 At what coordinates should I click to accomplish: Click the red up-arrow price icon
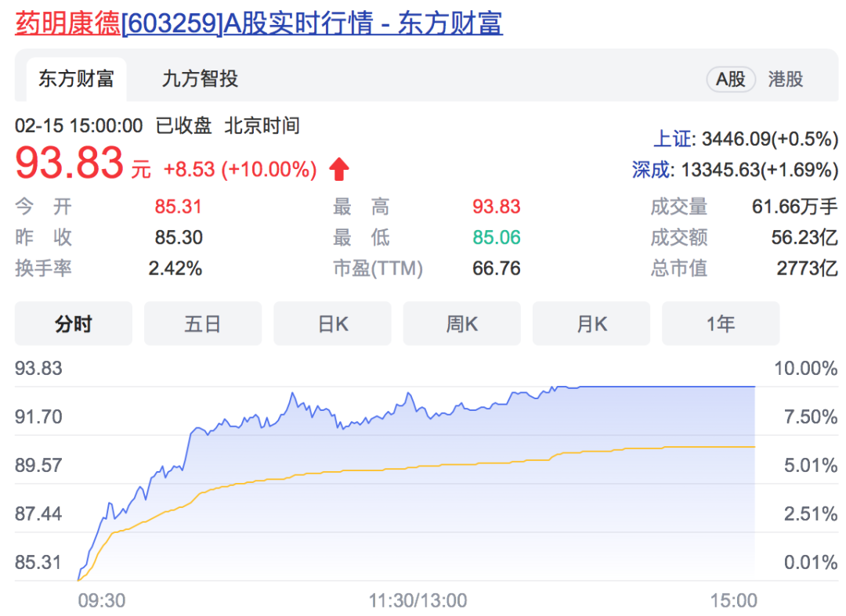coord(339,169)
